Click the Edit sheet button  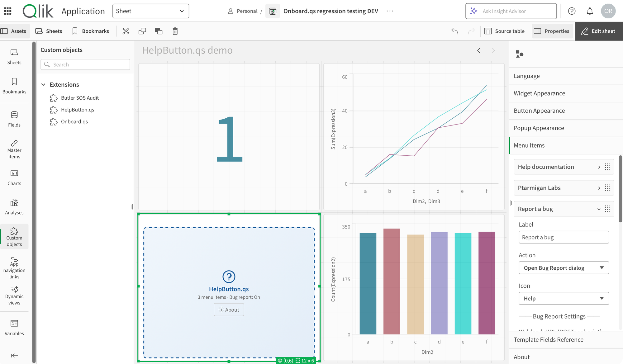598,31
